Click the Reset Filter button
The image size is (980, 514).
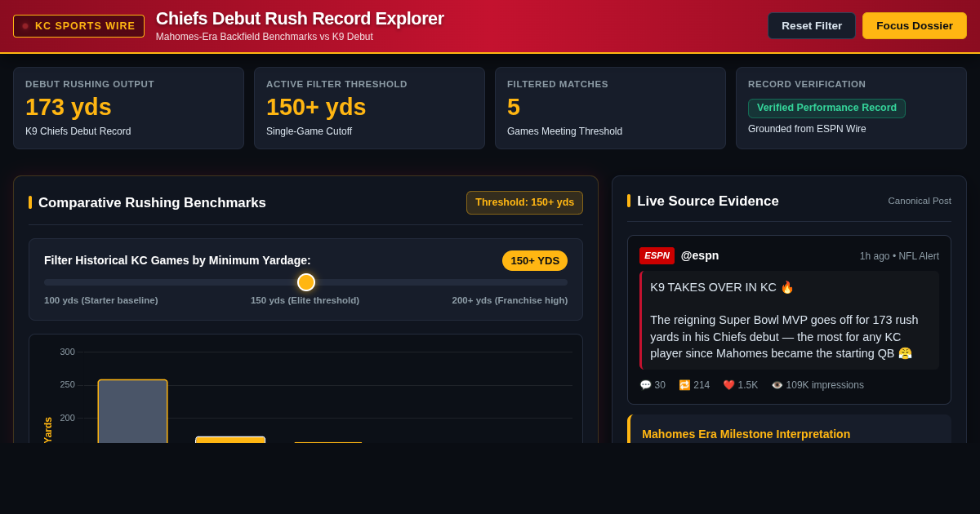(812, 25)
